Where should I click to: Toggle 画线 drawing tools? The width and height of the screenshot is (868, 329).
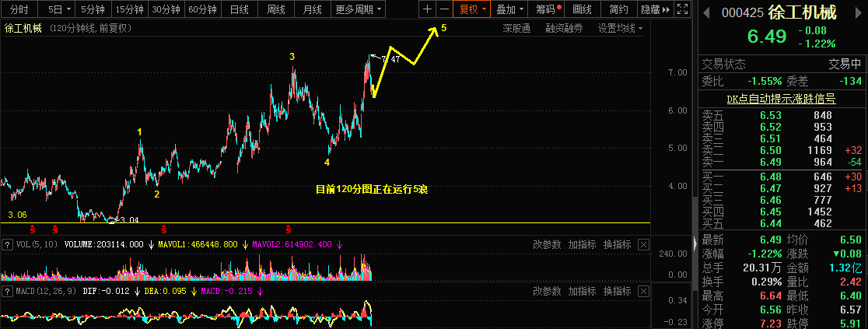point(583,9)
